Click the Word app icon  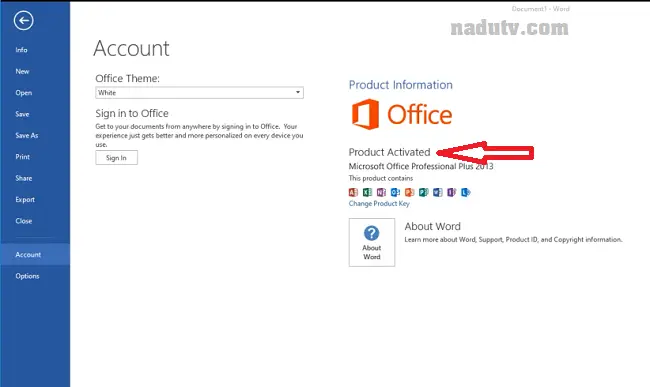(438, 192)
